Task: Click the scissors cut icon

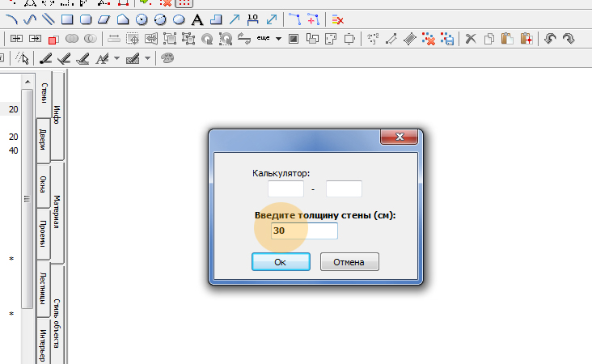Action: tap(471, 38)
